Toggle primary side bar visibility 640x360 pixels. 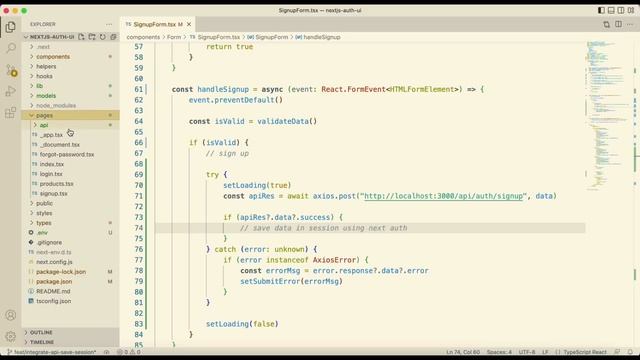pyautogui.click(x=601, y=10)
